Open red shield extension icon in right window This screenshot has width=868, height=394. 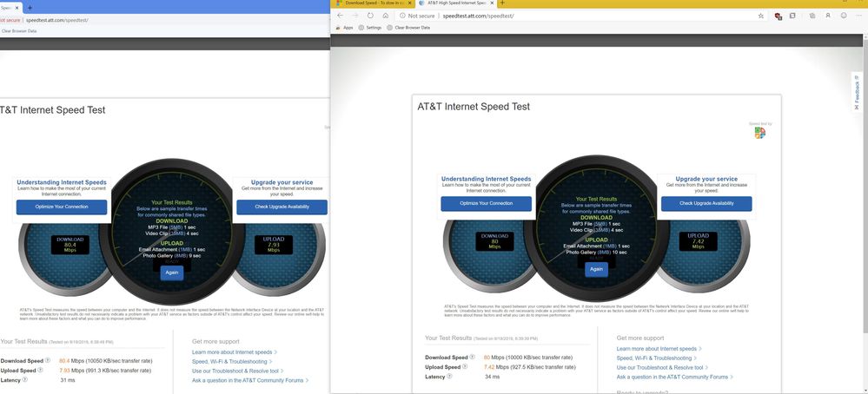(x=778, y=16)
